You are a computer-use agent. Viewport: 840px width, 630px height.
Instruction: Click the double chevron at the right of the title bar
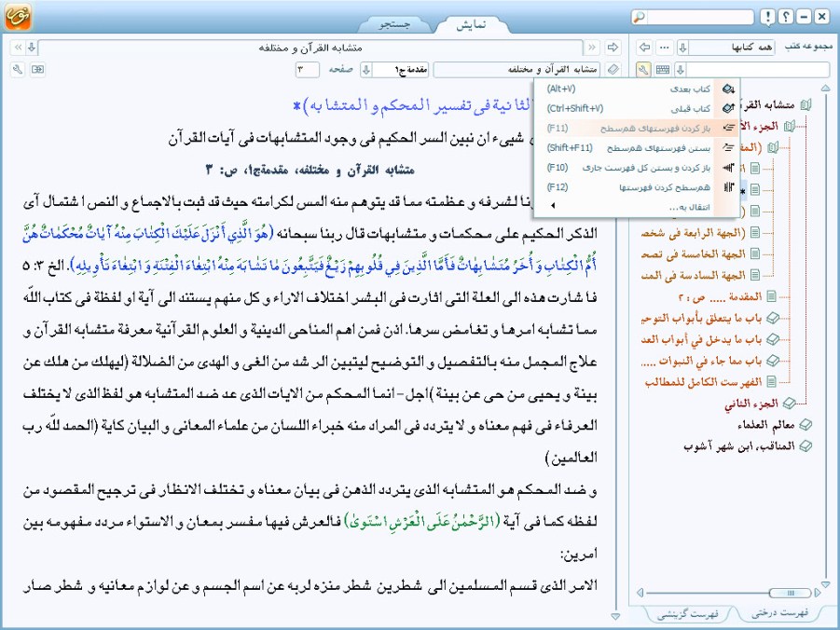pos(592,48)
